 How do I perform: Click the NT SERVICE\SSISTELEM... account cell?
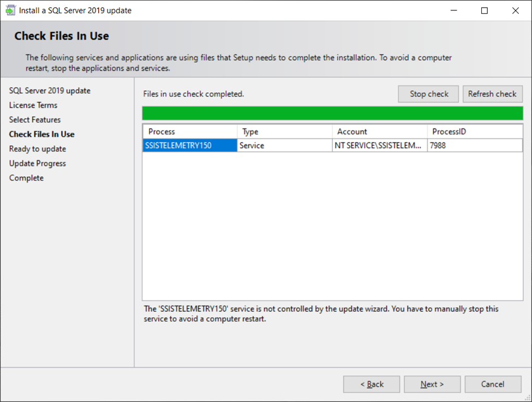coord(380,145)
